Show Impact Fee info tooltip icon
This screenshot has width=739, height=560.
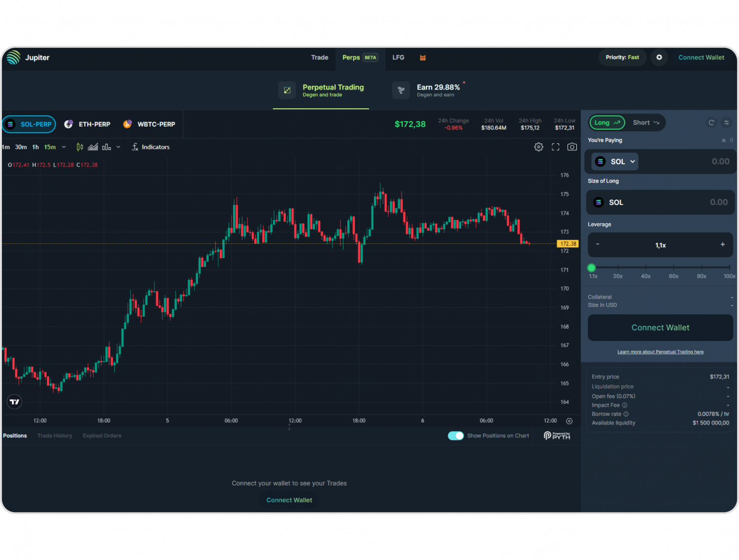point(625,405)
